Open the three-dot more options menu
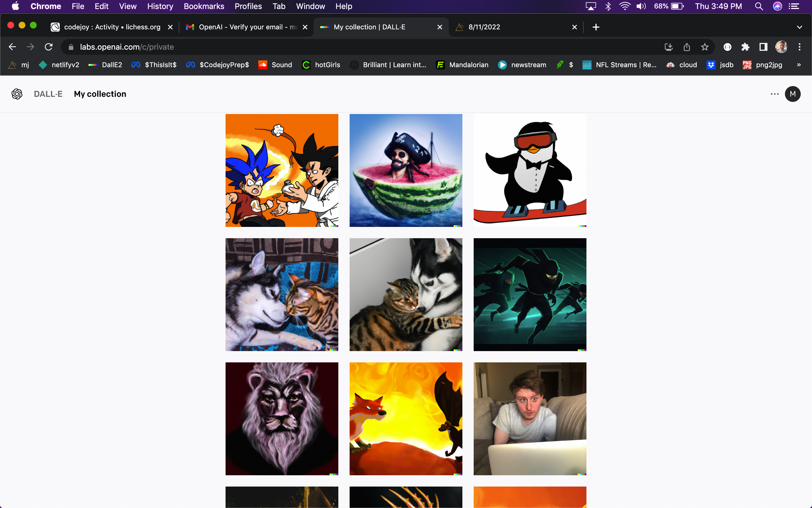Viewport: 812px width, 508px height. 775,94
